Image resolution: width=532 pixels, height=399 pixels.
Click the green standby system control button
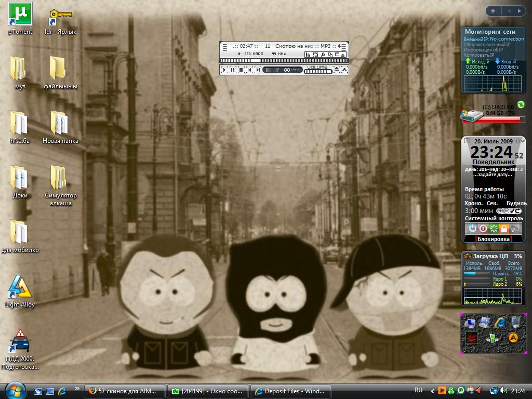494,229
